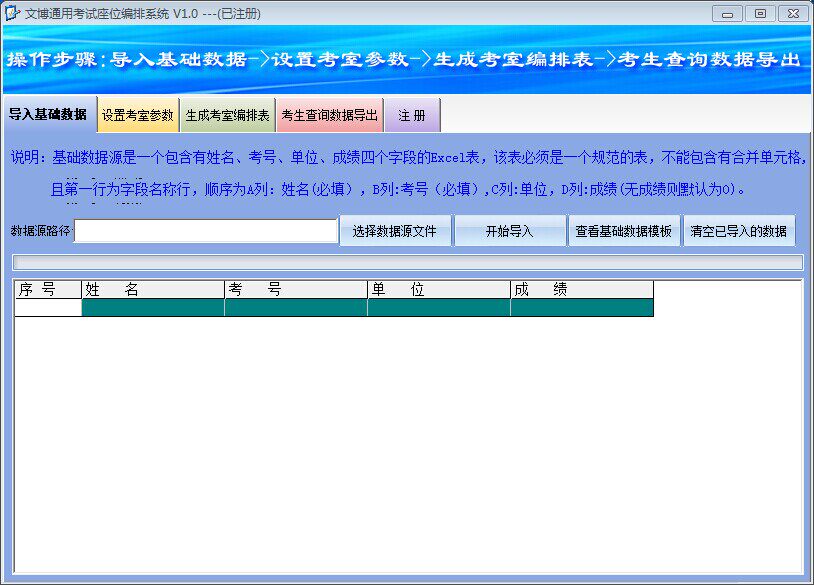The height and width of the screenshot is (585, 814).
Task: Click the first row header under 序号
Action: (x=48, y=307)
